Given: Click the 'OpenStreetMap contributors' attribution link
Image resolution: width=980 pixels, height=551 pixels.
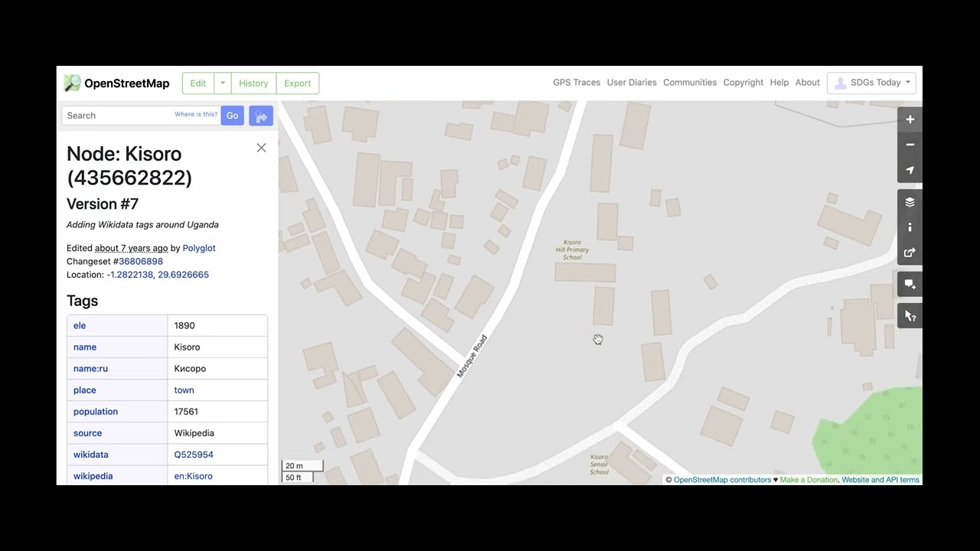Looking at the screenshot, I should click(x=722, y=480).
